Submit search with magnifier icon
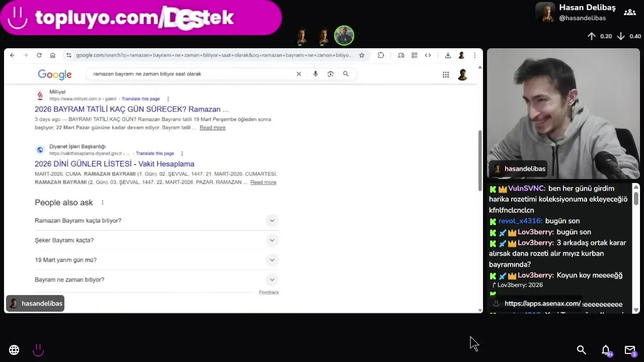Image resolution: width=644 pixels, height=362 pixels. point(346,74)
